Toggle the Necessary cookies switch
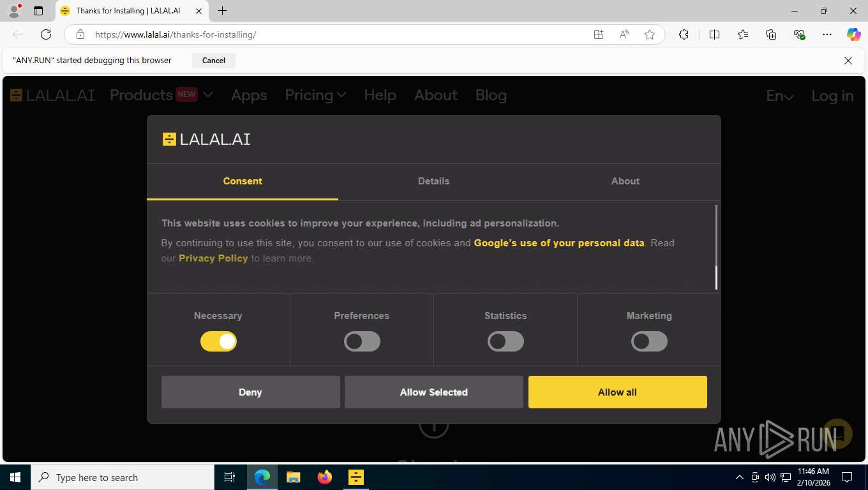The height and width of the screenshot is (490, 868). pos(218,341)
